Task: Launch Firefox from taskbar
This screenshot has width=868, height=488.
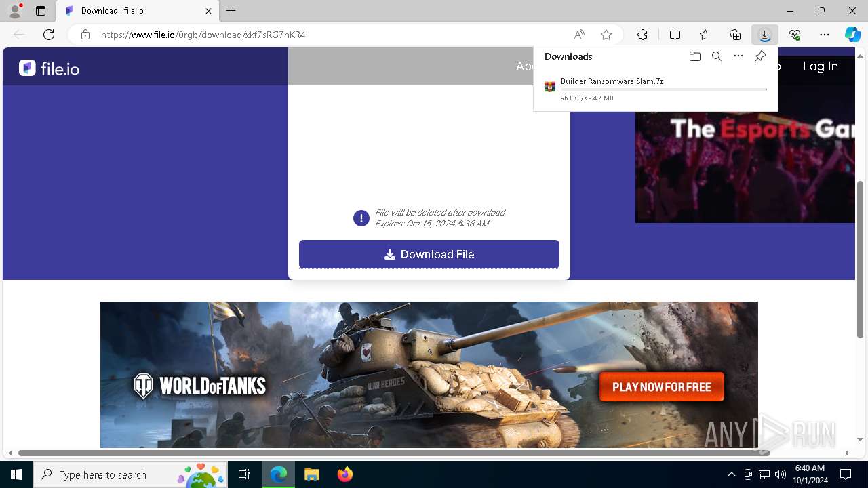Action: (x=344, y=474)
